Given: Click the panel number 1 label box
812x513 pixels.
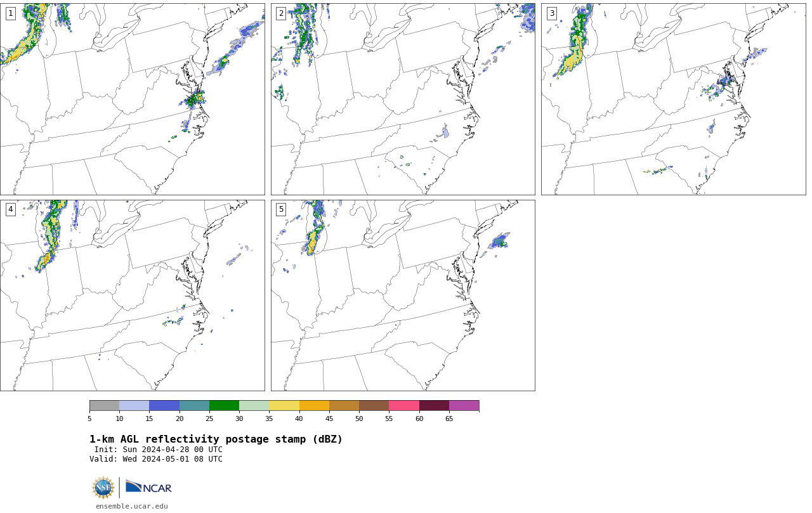Looking at the screenshot, I should [x=10, y=13].
